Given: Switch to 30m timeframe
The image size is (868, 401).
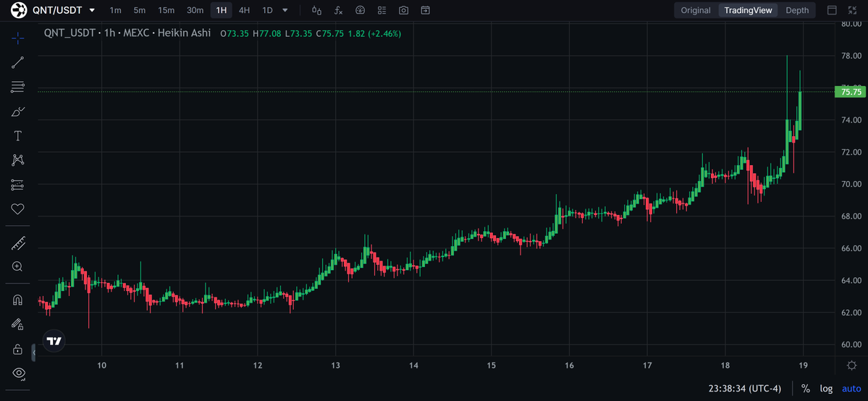Looking at the screenshot, I should (x=195, y=11).
